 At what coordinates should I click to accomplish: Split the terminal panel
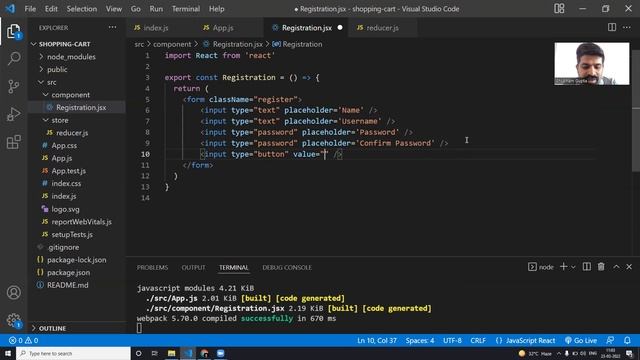pos(587,267)
